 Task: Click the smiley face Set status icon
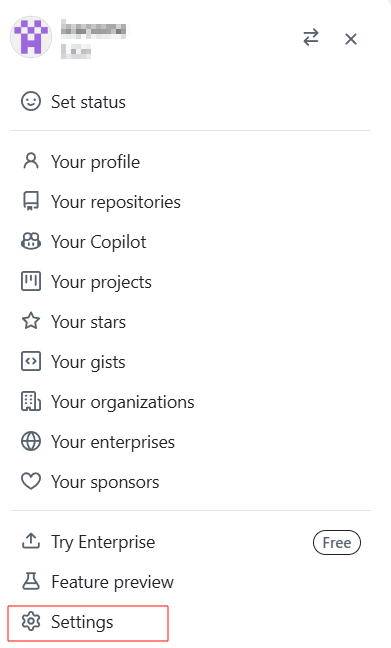(31, 101)
